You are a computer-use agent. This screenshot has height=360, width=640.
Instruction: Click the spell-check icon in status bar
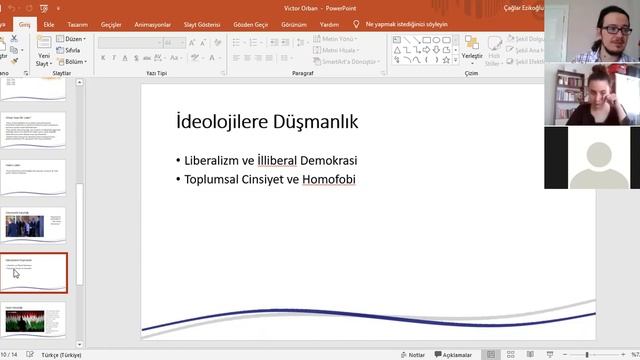click(x=30, y=354)
